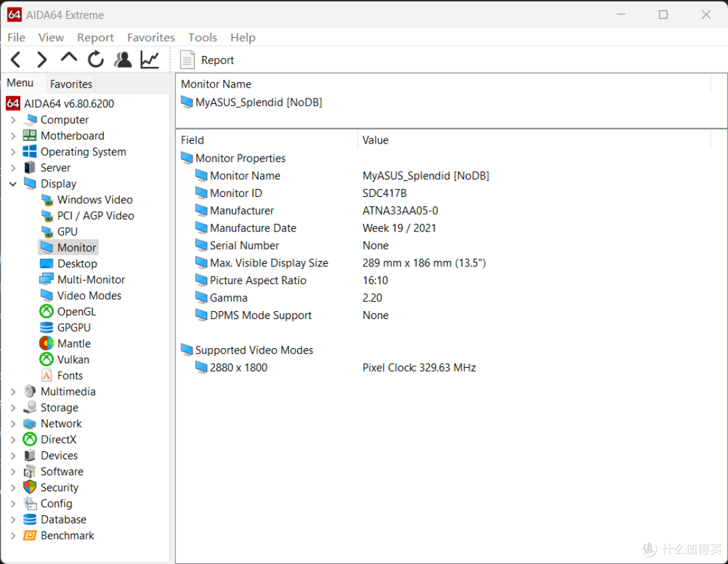Click the GPU icon under Display

pos(47,231)
